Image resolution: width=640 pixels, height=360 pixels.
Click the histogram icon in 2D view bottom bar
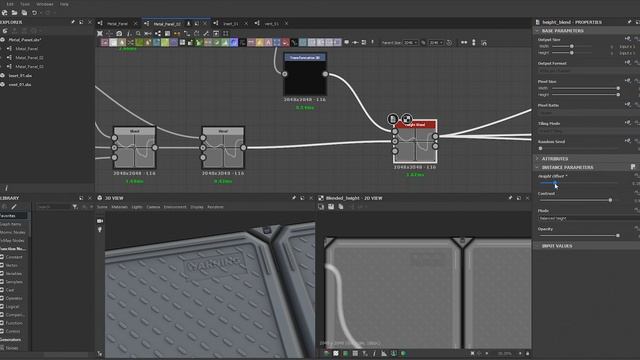click(x=384, y=353)
